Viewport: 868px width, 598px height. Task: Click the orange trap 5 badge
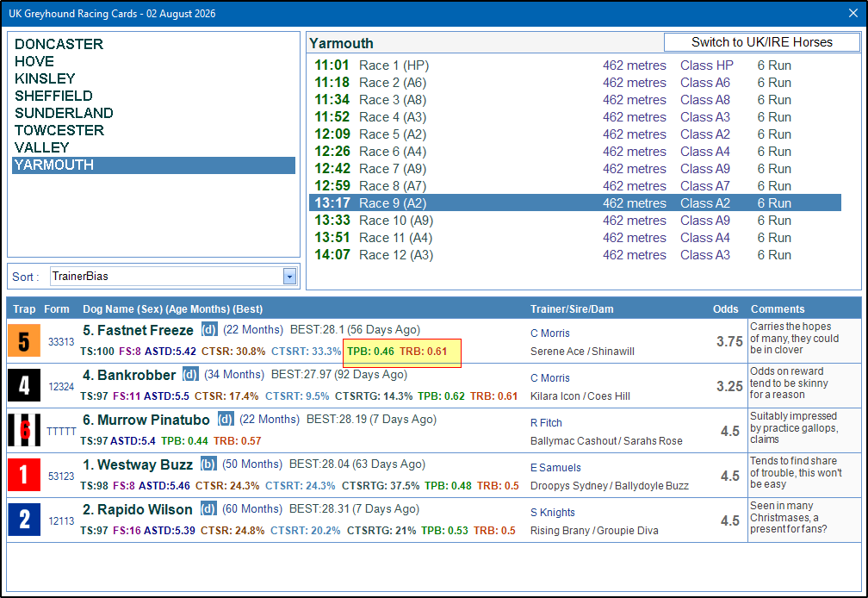click(x=24, y=340)
